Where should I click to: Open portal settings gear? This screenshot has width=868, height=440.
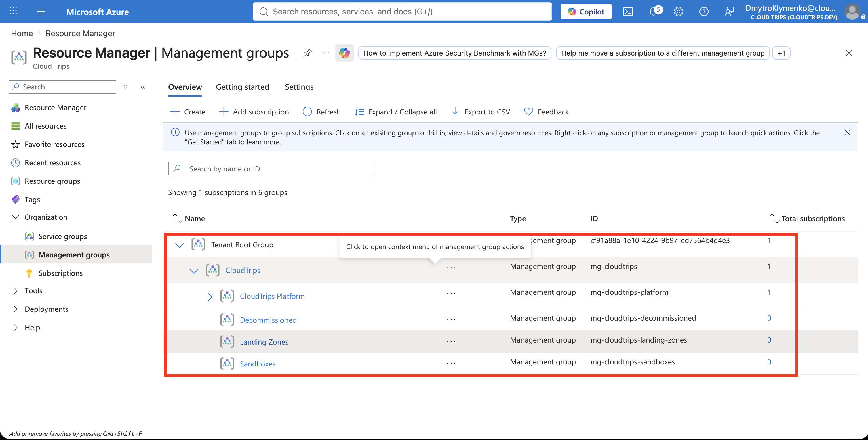tap(678, 12)
